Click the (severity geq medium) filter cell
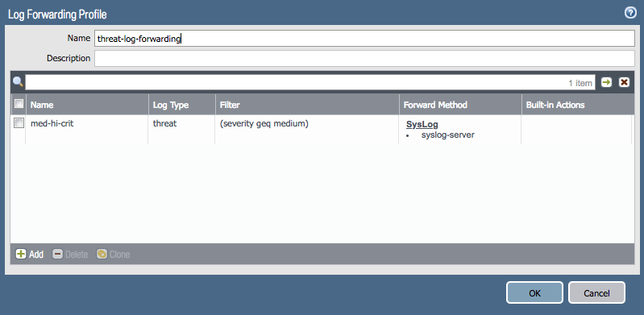 coord(264,123)
